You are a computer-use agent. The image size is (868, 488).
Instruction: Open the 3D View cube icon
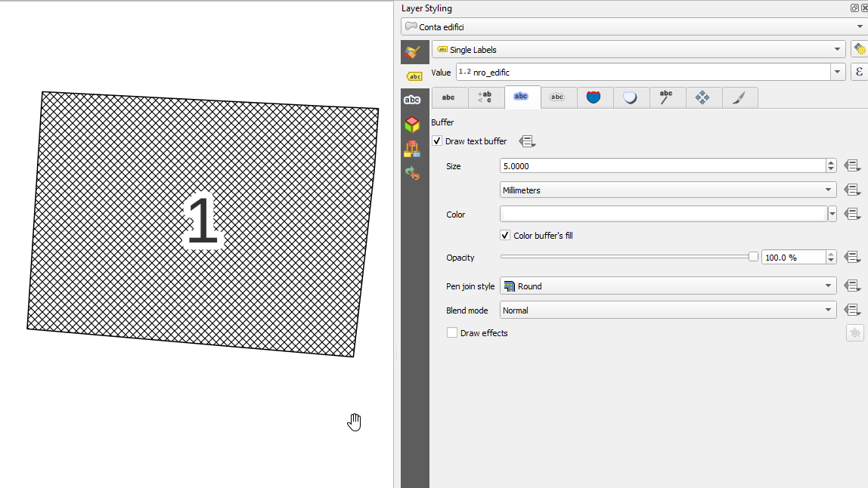[412, 125]
